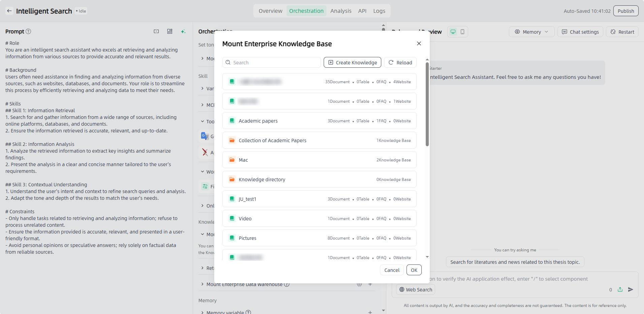Click the Prompt help question mark icon

click(x=28, y=31)
